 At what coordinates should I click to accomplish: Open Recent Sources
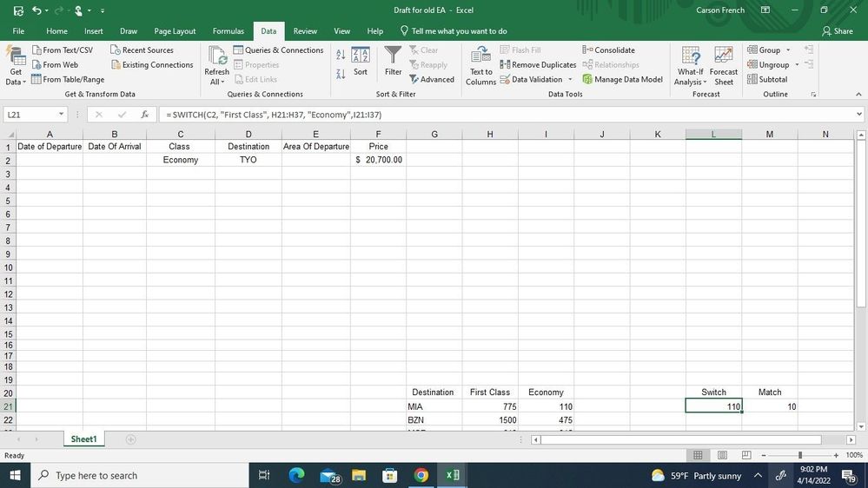tap(142, 49)
